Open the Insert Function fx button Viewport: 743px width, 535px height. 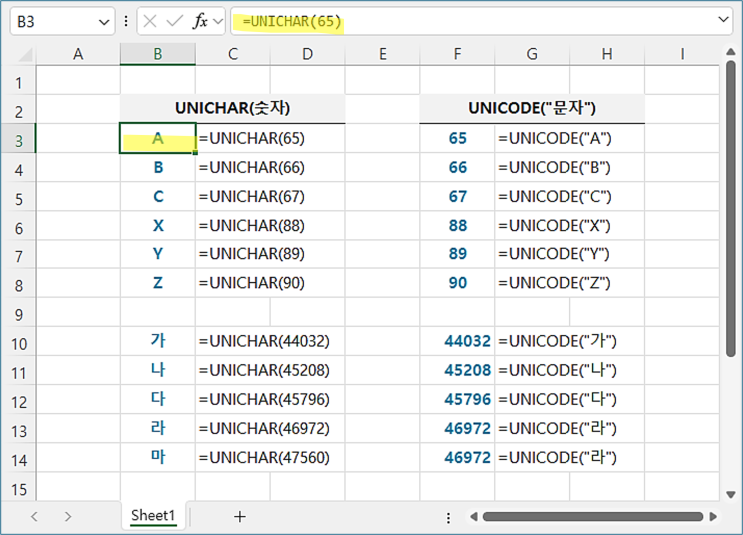coord(200,21)
